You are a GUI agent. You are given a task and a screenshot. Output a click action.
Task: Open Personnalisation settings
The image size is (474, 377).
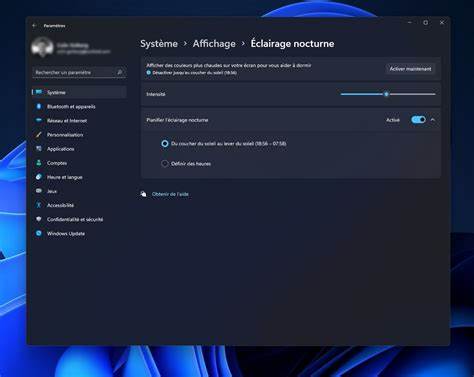coord(79,135)
